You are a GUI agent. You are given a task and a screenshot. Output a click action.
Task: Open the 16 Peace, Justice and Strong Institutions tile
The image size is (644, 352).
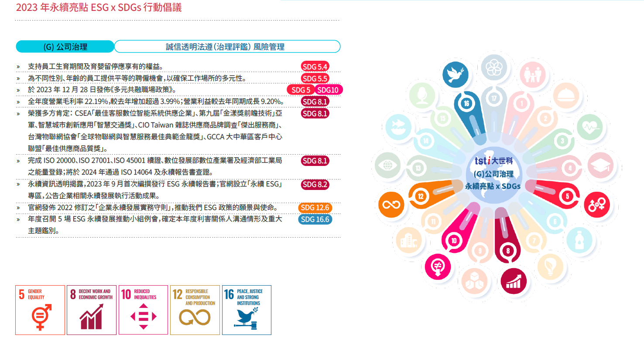pos(247,310)
